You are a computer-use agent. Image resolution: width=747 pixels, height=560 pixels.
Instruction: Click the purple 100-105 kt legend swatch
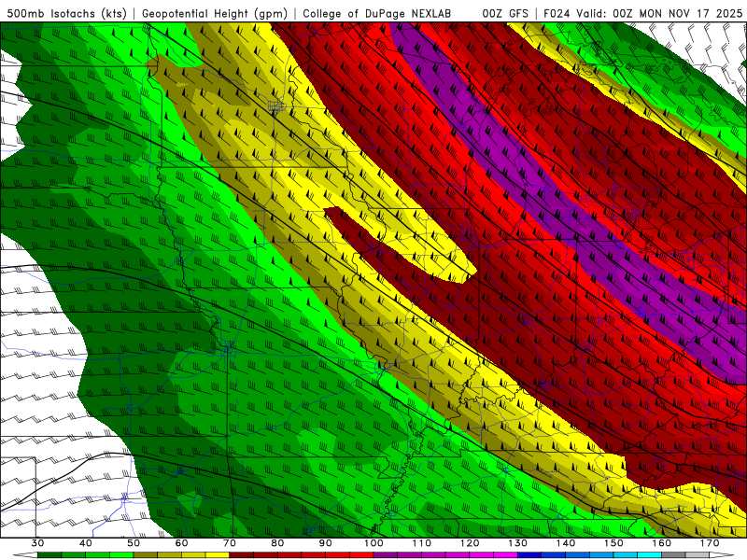pos(386,555)
